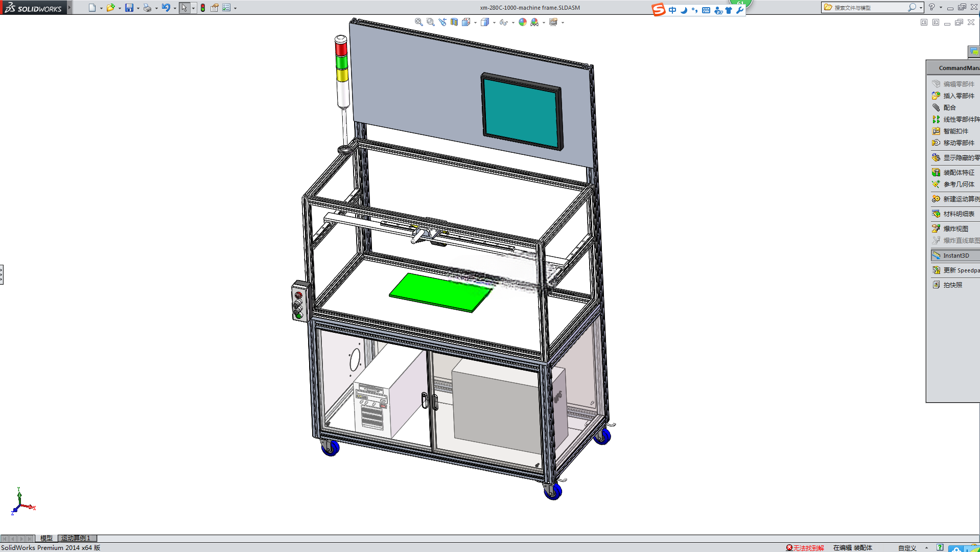Toggle Show Hidden Components (显示隐藏的零部件)
Image resolution: width=980 pixels, height=552 pixels.
point(955,157)
